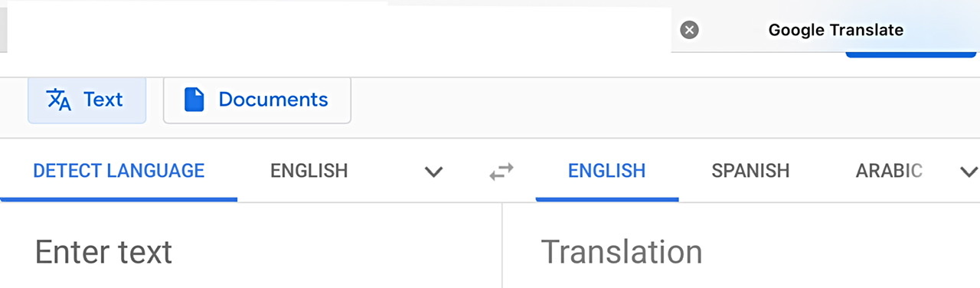Viewport: 980px width, 288px height.
Task: Close the Google Translate tab with the X icon
Action: (690, 30)
